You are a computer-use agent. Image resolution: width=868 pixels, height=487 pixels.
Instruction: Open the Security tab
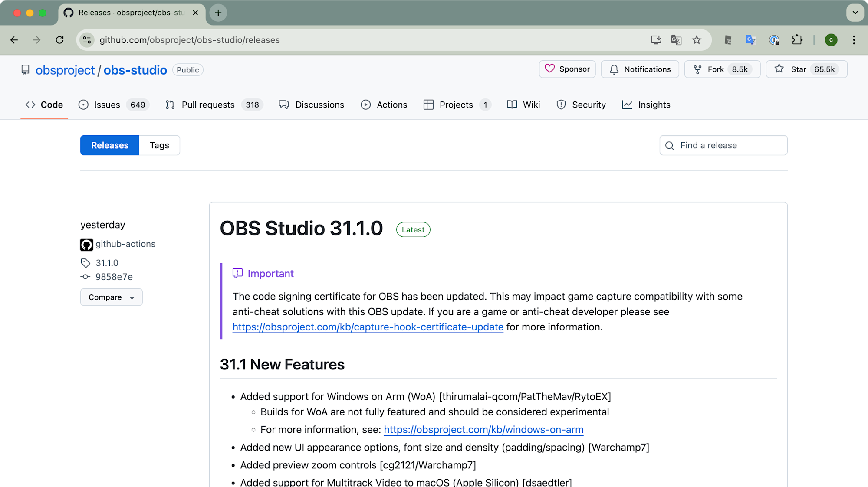pos(581,105)
